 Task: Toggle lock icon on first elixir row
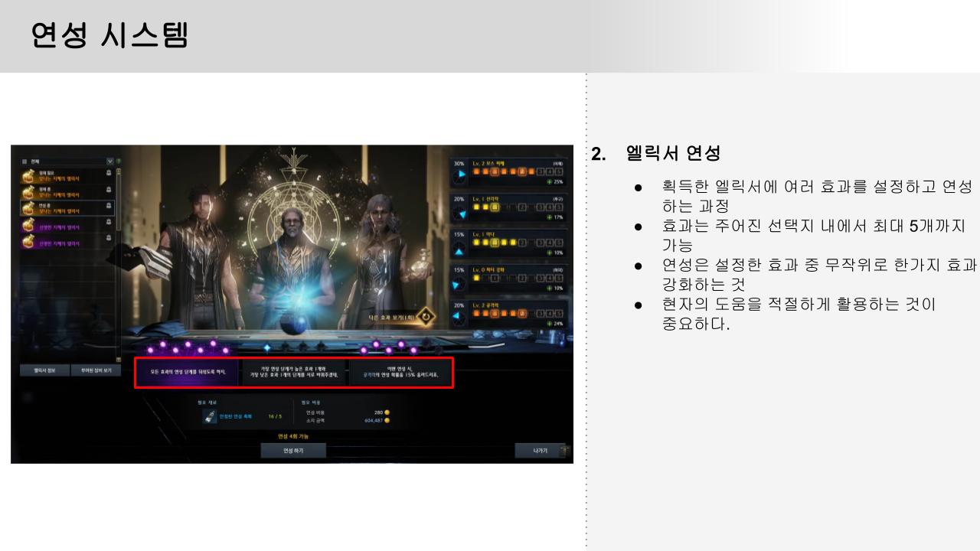(108, 172)
